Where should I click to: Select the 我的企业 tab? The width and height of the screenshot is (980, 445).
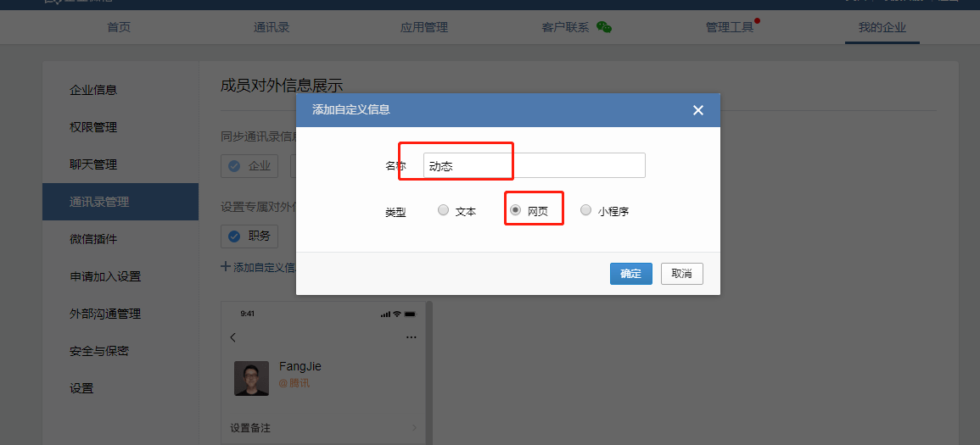882,27
